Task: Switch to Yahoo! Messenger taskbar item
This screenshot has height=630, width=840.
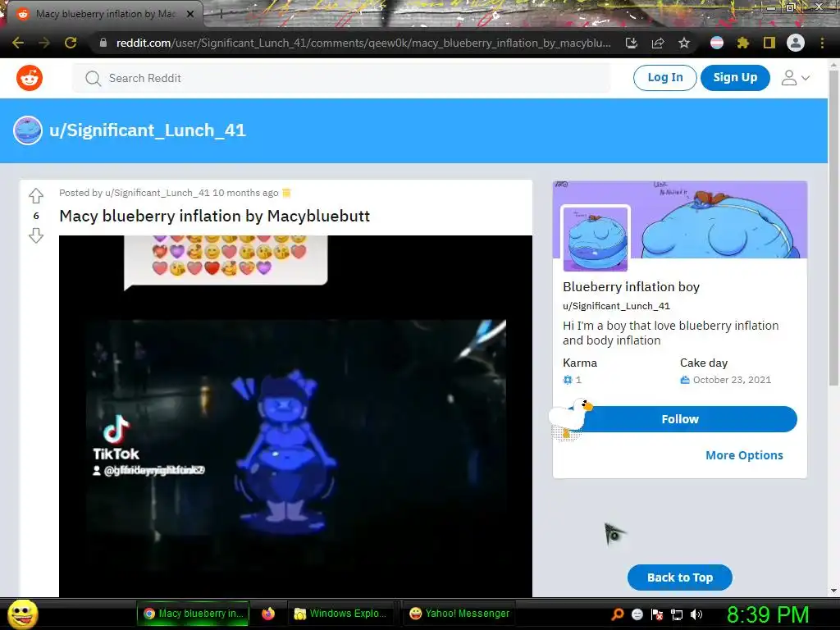Action: point(459,614)
